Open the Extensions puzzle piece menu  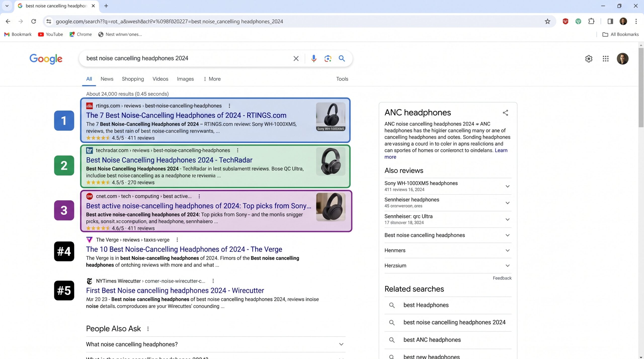(591, 21)
